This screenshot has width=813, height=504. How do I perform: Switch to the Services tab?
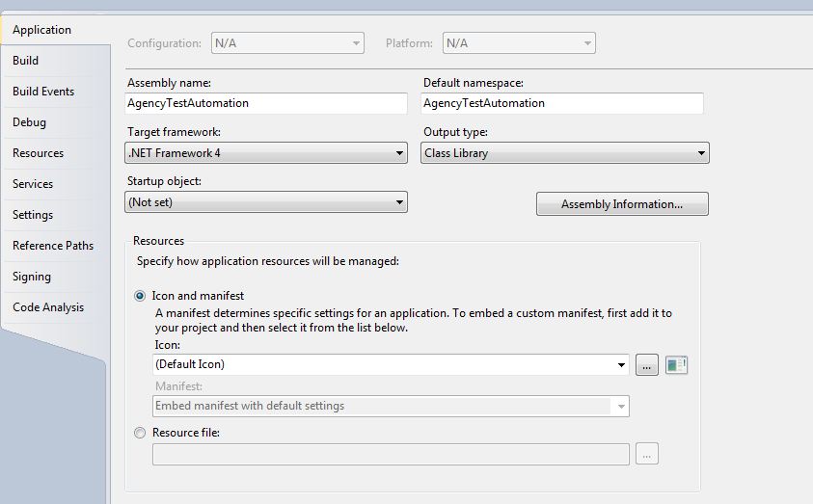[33, 184]
